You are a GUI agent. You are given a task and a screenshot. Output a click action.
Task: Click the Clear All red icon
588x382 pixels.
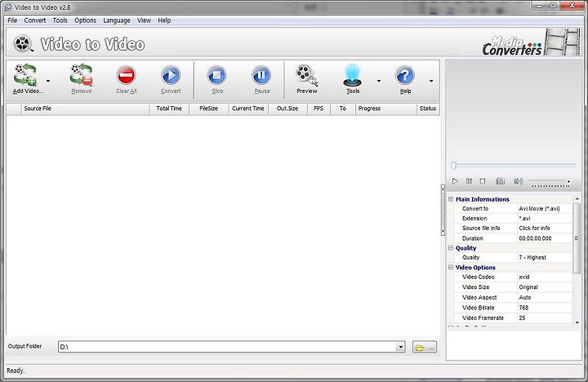click(x=126, y=75)
